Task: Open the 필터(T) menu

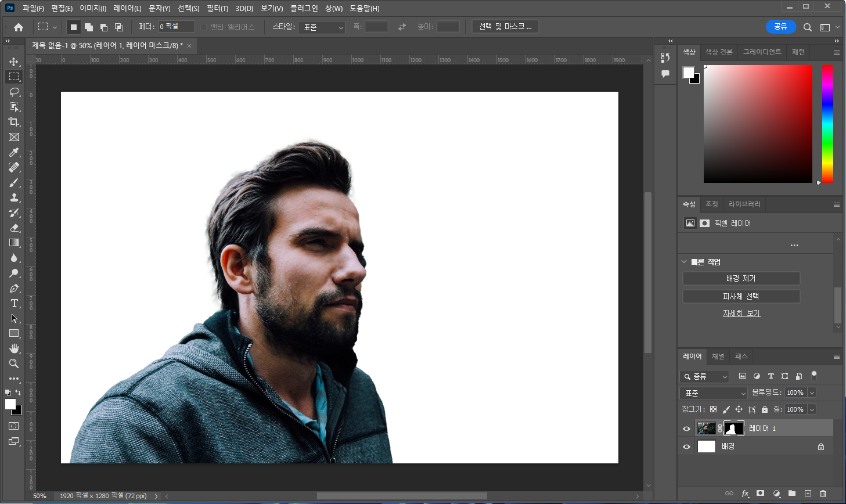Action: [217, 8]
